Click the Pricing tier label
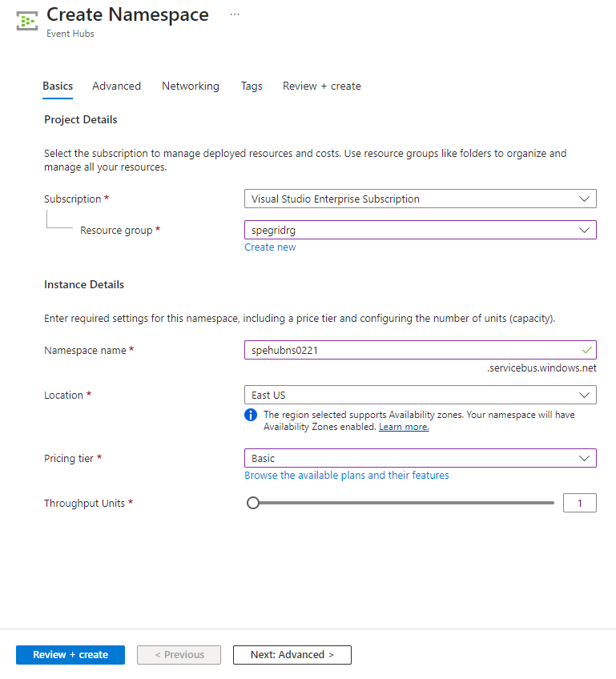The width and height of the screenshot is (616, 679). [x=68, y=459]
